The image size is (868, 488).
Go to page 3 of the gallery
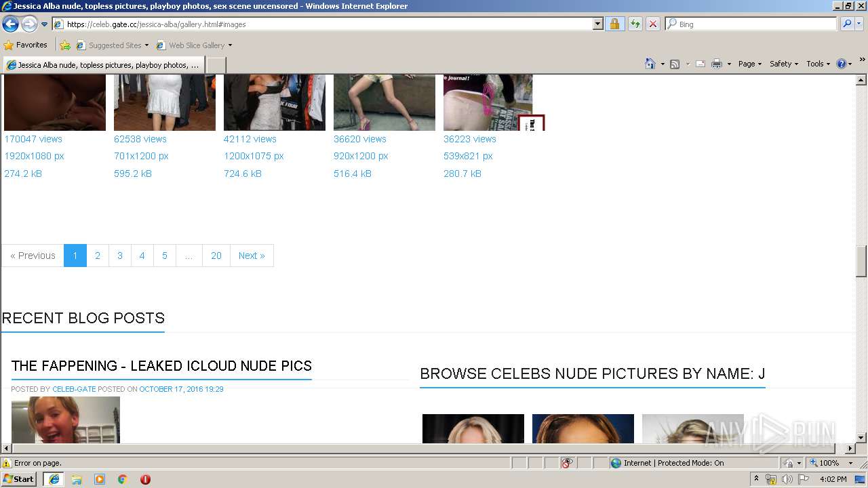click(120, 256)
